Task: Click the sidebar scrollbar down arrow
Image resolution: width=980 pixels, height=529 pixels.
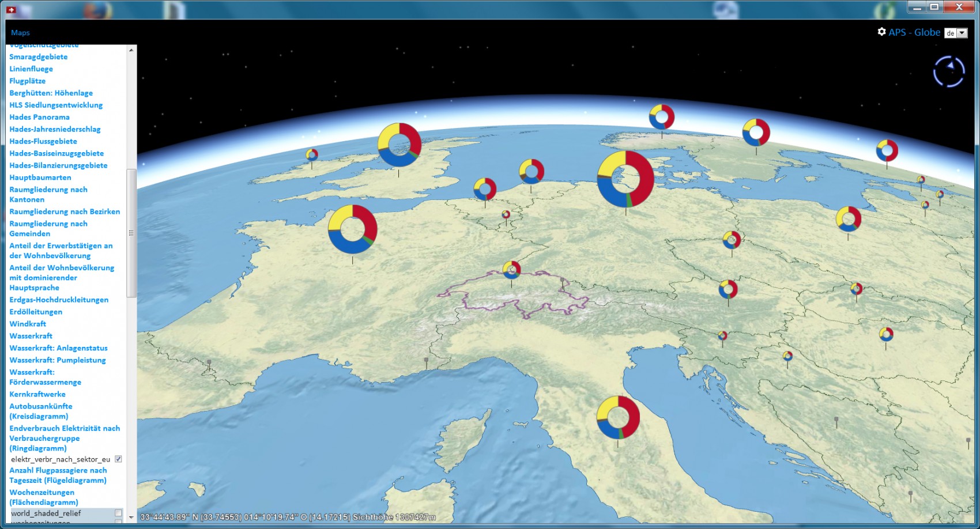Action: pos(131,517)
